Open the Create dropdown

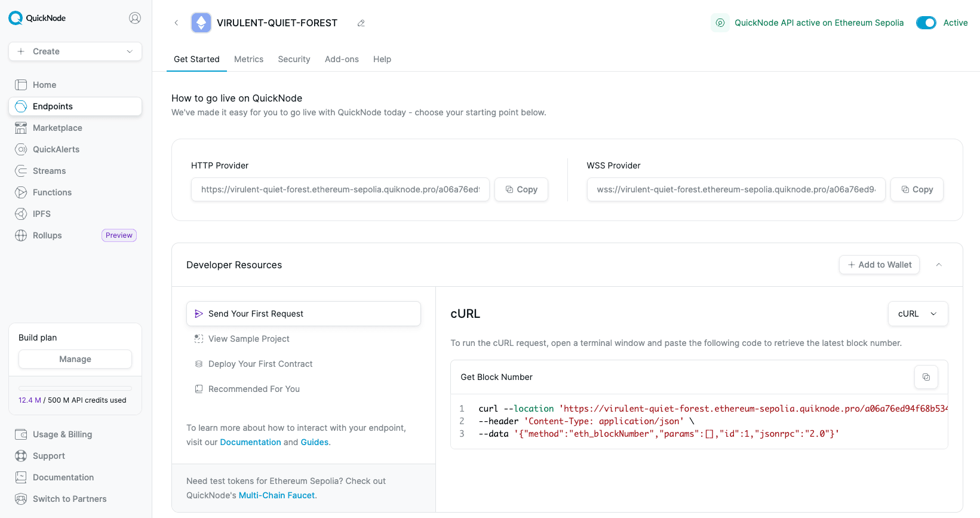(75, 51)
